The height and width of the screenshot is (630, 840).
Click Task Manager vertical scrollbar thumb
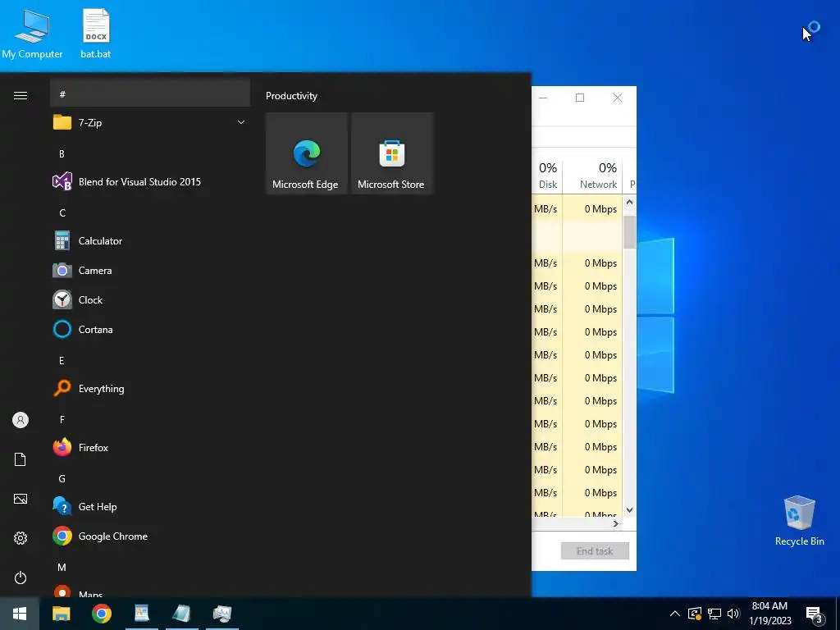629,232
